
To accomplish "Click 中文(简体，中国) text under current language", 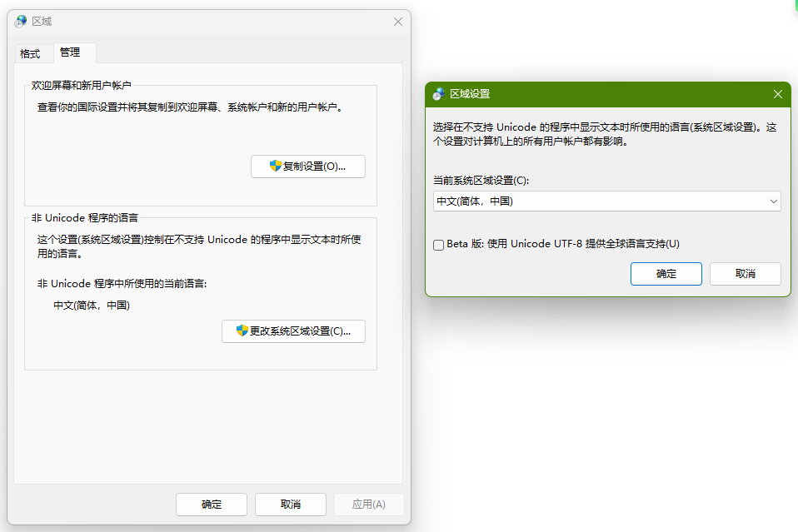I will (92, 306).
